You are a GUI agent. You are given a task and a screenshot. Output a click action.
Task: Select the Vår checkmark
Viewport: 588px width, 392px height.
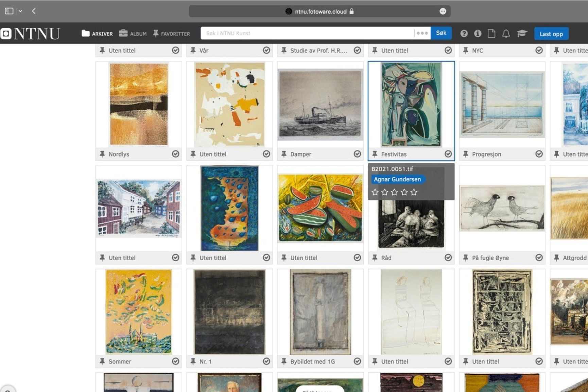coord(266,50)
